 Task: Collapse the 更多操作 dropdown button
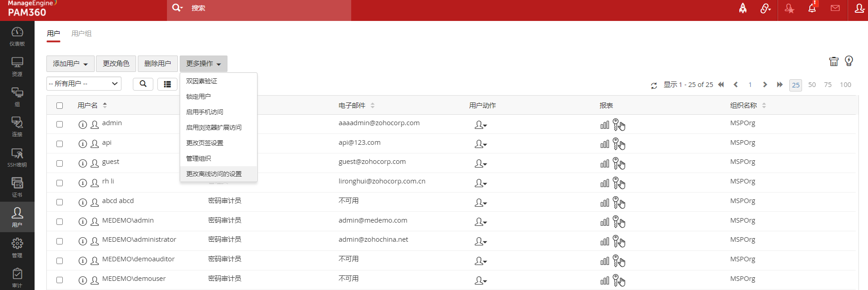coord(203,64)
